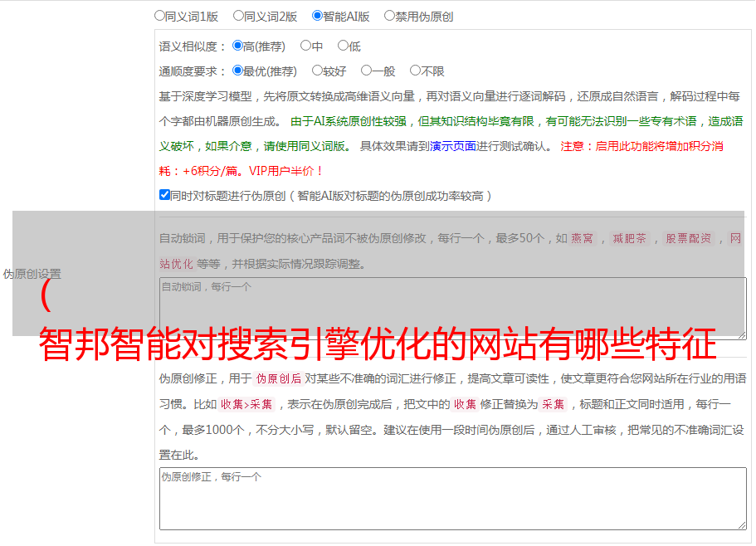This screenshot has width=756, height=546.
Task: Open the 演示页面 link
Action: click(453, 146)
